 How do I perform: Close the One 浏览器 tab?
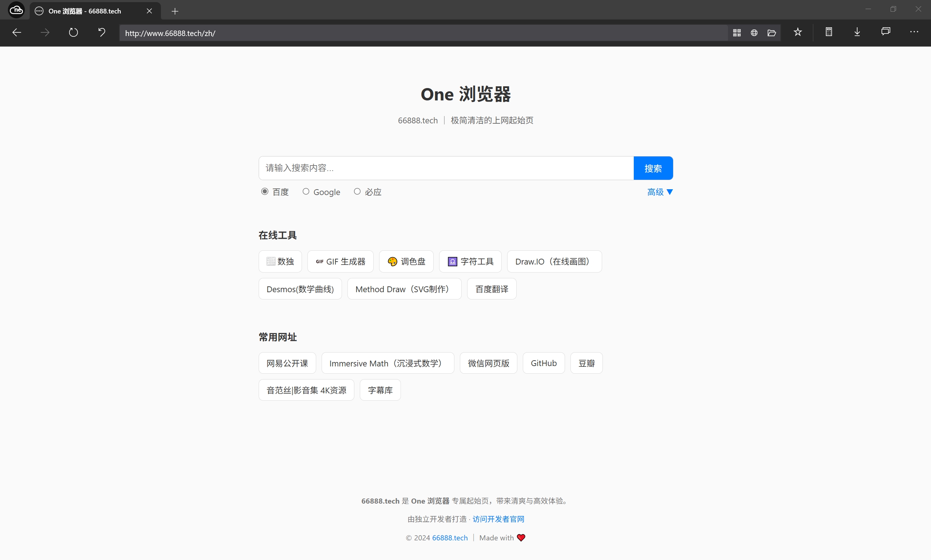150,11
